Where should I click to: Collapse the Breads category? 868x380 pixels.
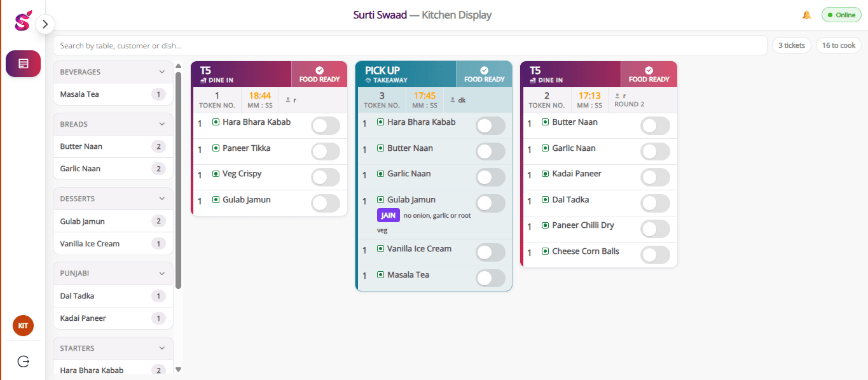[x=162, y=124]
